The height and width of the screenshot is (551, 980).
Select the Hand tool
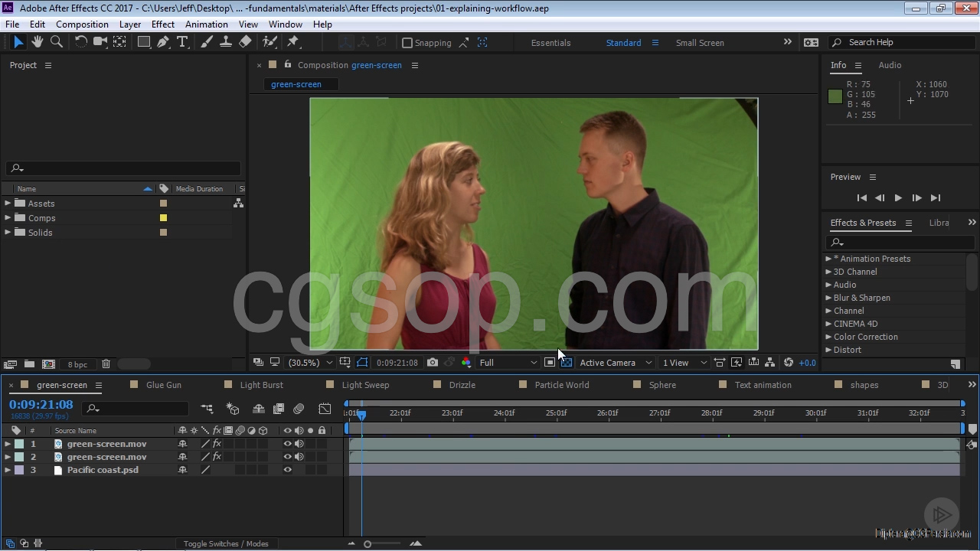click(37, 42)
